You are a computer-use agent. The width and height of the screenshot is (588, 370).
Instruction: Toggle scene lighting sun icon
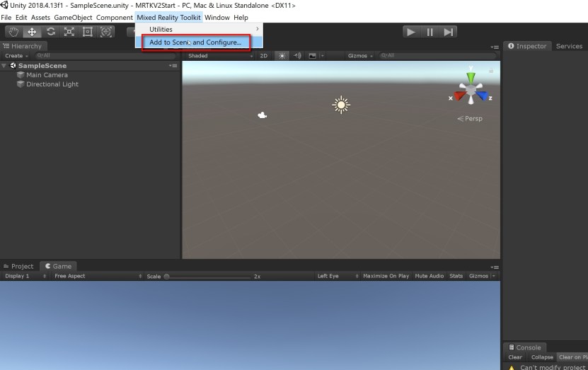[282, 55]
